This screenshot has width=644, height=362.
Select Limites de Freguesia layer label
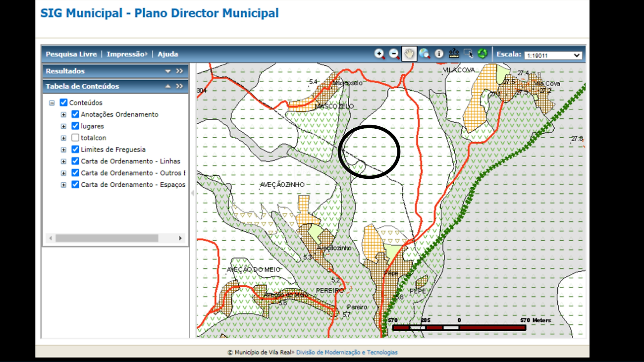pyautogui.click(x=113, y=150)
